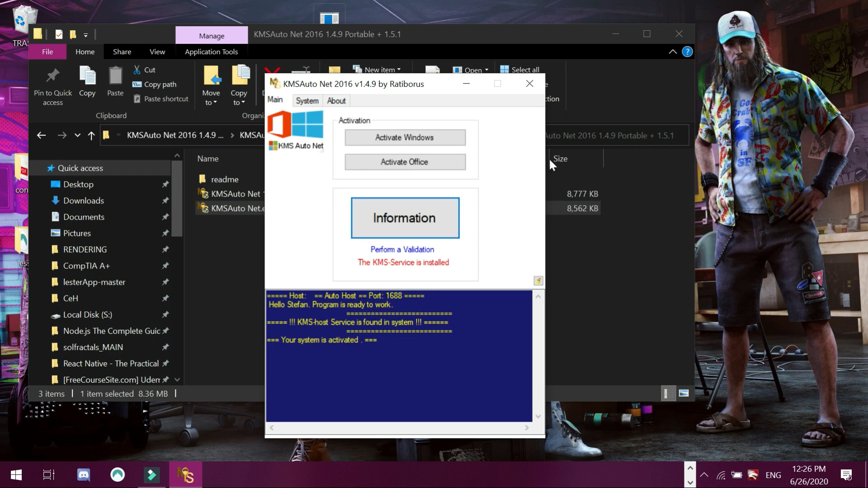Sort by the Name column header
Viewport: 868px width, 488px height.
[x=208, y=159]
